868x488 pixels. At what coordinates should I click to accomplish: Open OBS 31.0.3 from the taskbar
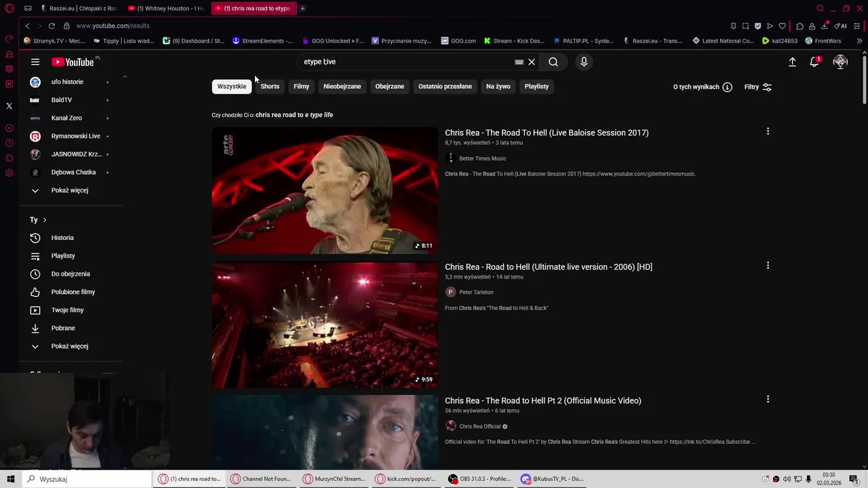(x=479, y=479)
